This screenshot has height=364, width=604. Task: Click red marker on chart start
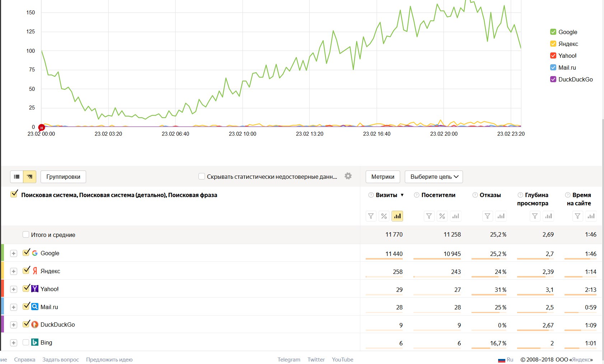[42, 127]
